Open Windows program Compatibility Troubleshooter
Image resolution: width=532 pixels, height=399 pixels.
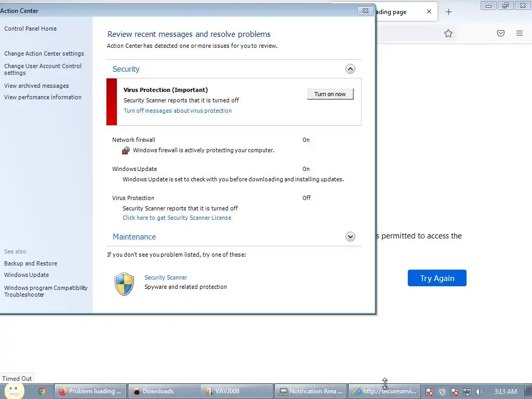(x=46, y=291)
